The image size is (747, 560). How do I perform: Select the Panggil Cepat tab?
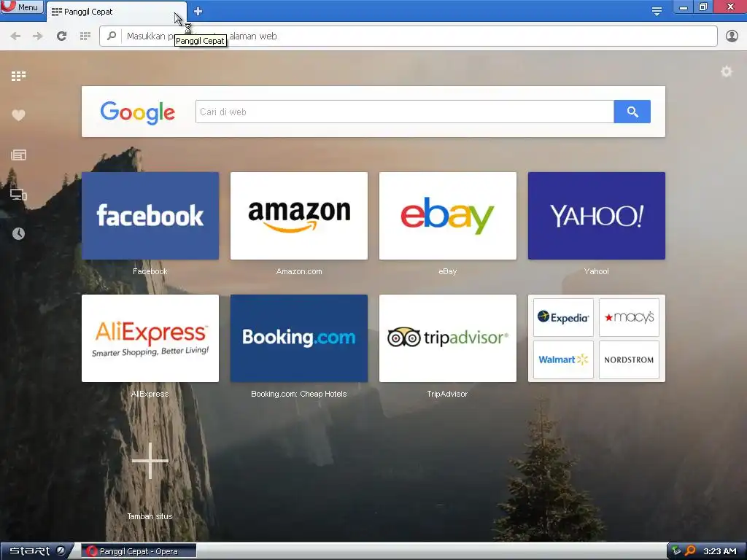116,12
